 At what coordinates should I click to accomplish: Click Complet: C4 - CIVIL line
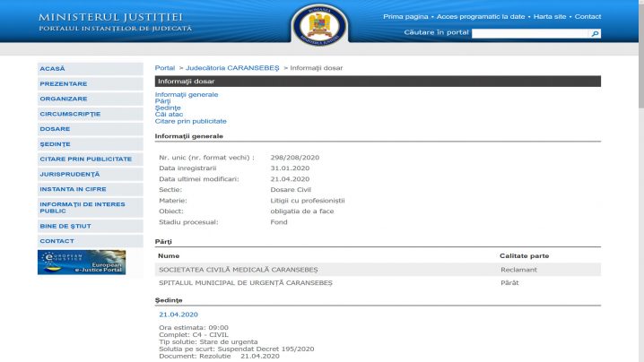tap(194, 334)
